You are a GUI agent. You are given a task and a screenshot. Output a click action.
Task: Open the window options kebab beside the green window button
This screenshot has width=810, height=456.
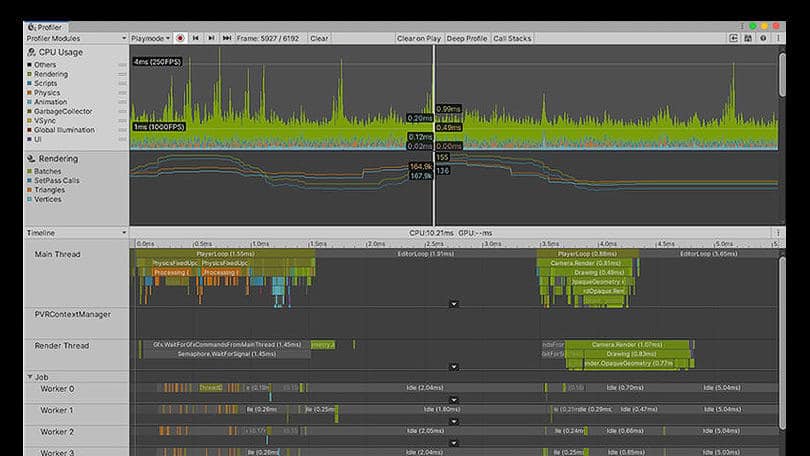click(742, 26)
